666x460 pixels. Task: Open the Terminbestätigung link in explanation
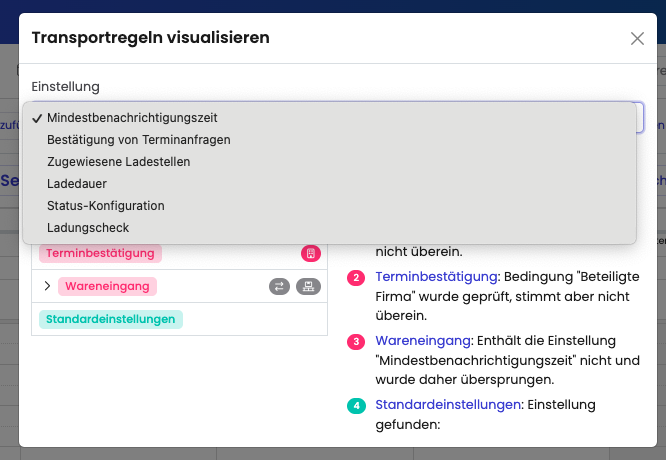(436, 277)
